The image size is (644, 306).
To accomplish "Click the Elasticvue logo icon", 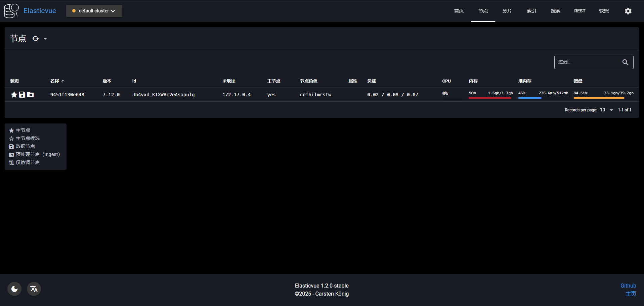I will coord(11,11).
